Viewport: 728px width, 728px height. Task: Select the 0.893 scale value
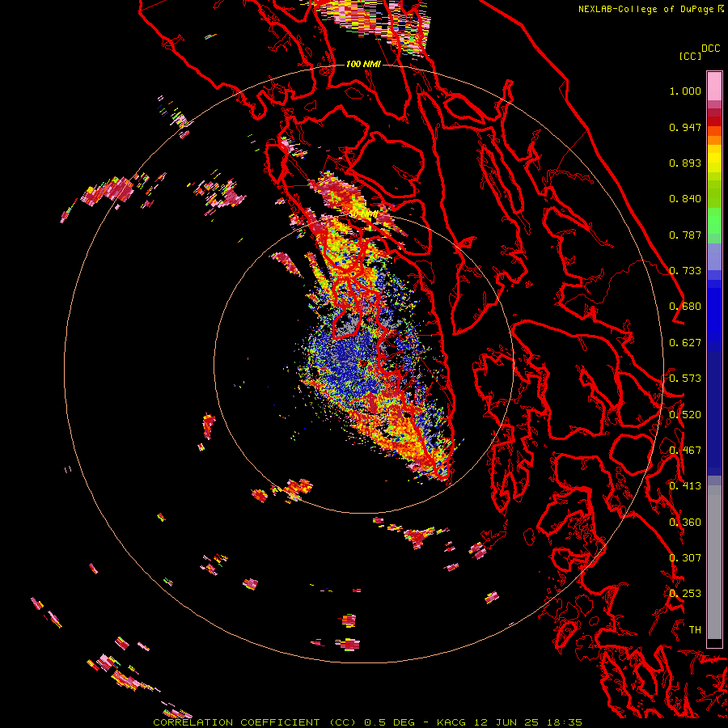685,163
